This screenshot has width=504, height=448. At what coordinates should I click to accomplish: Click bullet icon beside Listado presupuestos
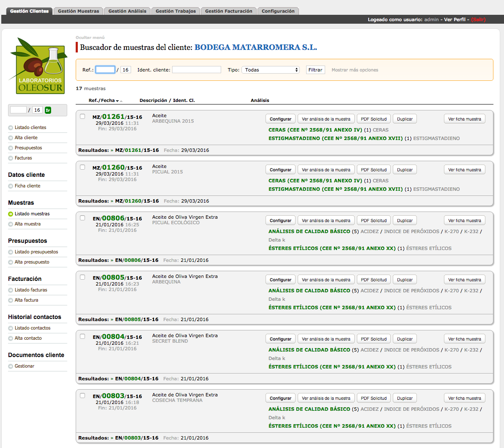(11, 252)
